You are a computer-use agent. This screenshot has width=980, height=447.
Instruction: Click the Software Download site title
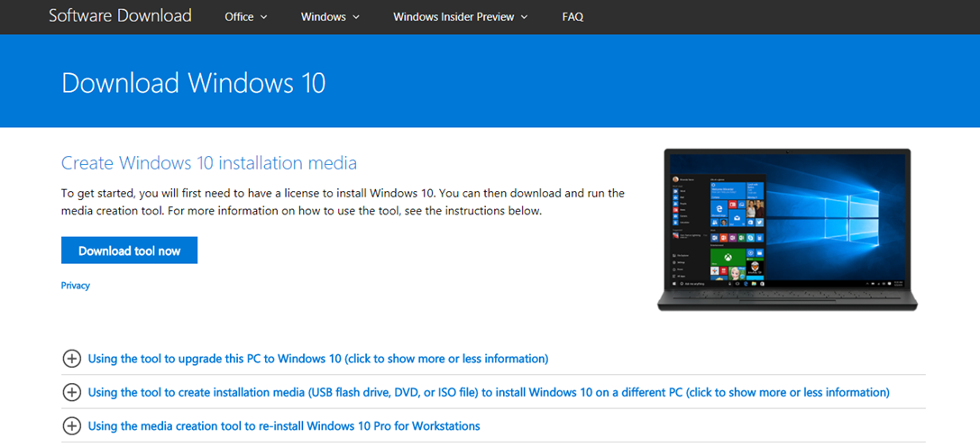click(x=120, y=16)
